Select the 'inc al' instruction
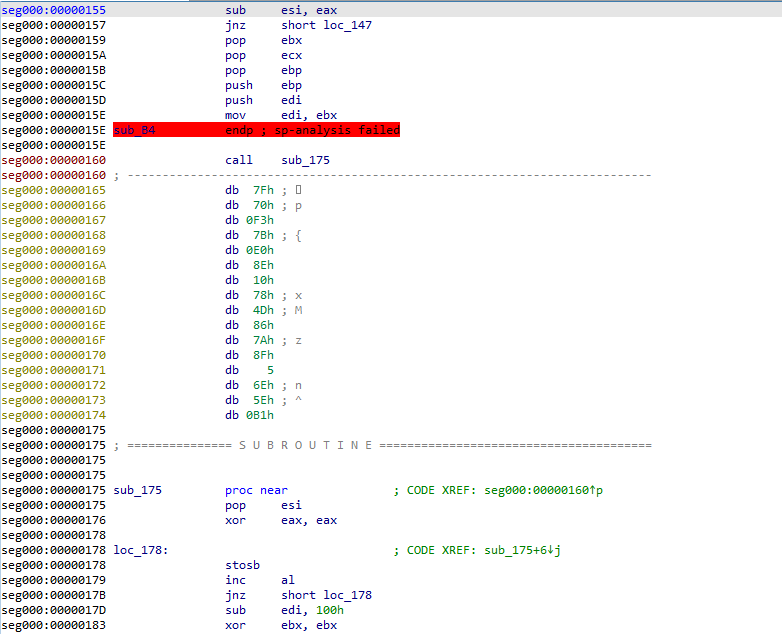This screenshot has height=634, width=782. [260, 580]
